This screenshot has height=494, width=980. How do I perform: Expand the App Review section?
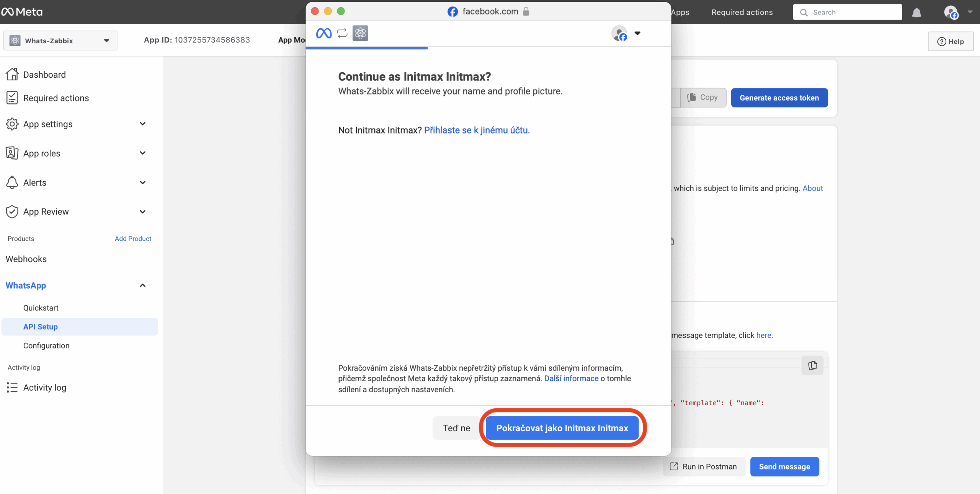[142, 212]
